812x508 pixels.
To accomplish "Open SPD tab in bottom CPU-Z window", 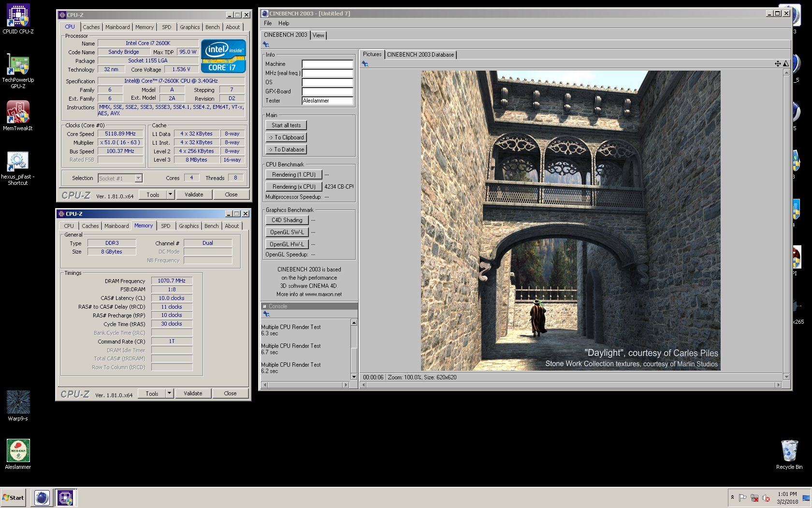I will pos(166,226).
